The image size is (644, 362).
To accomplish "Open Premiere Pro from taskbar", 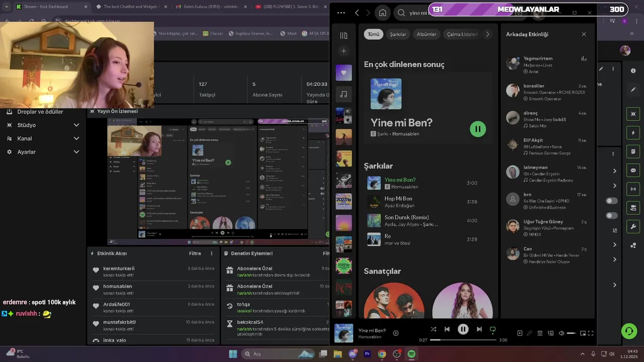I will 367,354.
